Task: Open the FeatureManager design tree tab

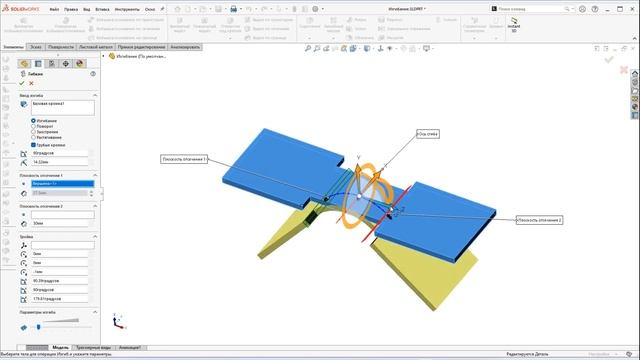Action: (x=24, y=63)
